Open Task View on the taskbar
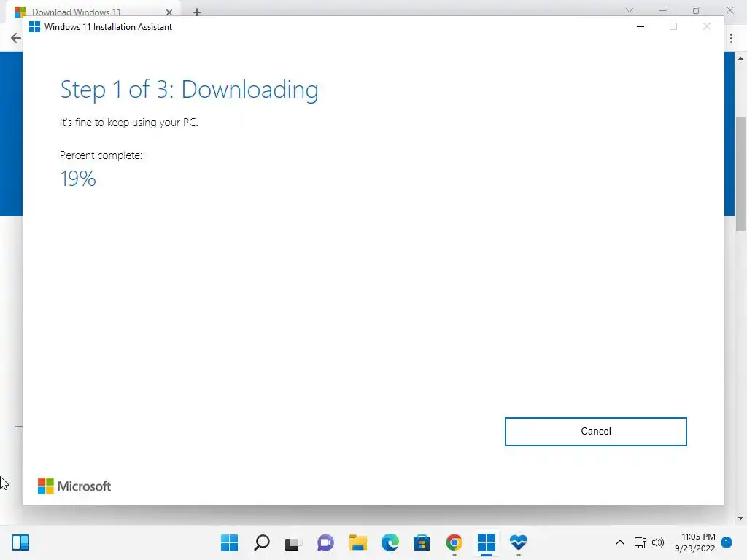747x560 pixels. [x=293, y=542]
